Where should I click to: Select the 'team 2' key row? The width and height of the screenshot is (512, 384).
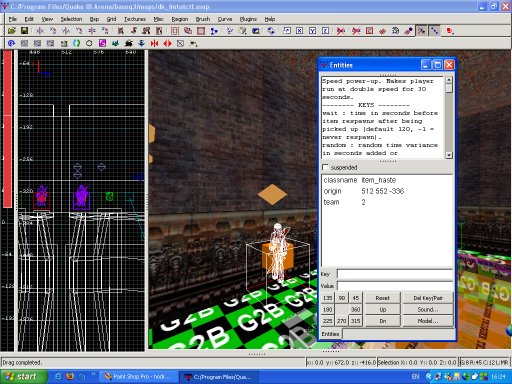(x=387, y=202)
